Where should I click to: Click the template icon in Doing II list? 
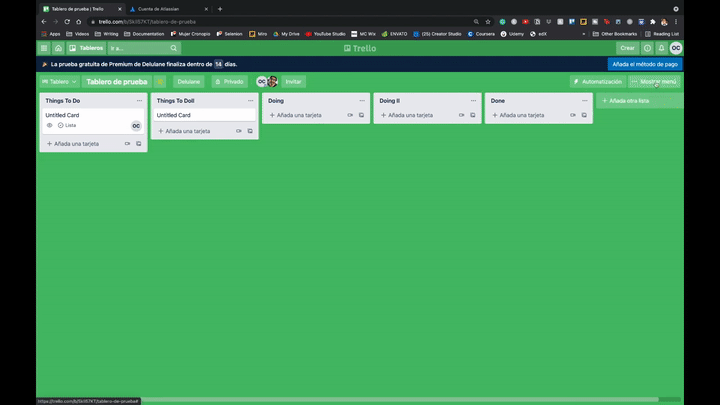(x=472, y=115)
